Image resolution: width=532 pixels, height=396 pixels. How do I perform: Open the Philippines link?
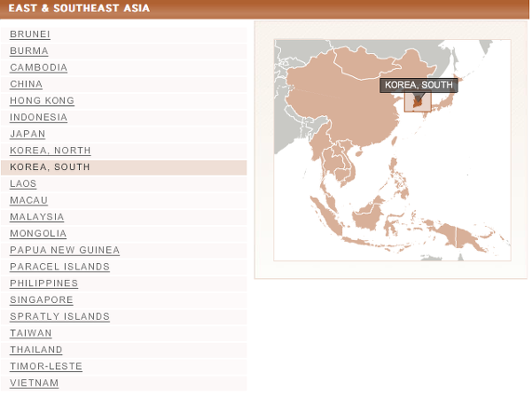point(44,283)
